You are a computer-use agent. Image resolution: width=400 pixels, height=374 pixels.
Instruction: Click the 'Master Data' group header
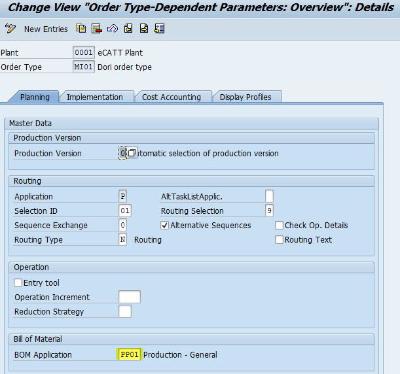[30, 123]
